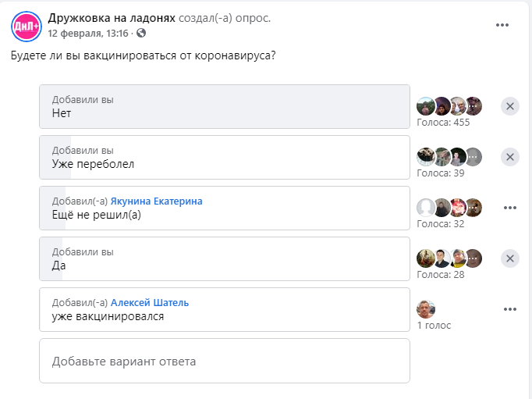Click the Дружковка на ладонях page avatar
Viewport: 532px width, 399px height.
coord(27,27)
